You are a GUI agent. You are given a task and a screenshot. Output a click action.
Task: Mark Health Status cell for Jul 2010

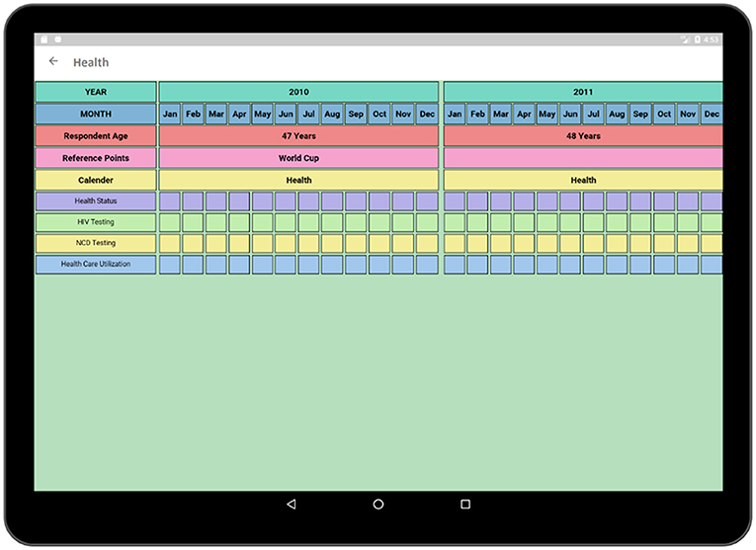(x=308, y=201)
